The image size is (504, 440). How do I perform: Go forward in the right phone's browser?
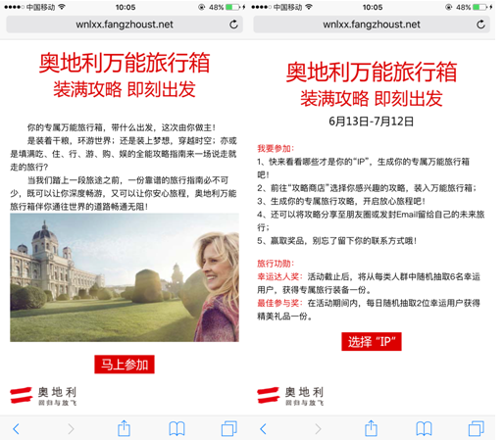(318, 428)
